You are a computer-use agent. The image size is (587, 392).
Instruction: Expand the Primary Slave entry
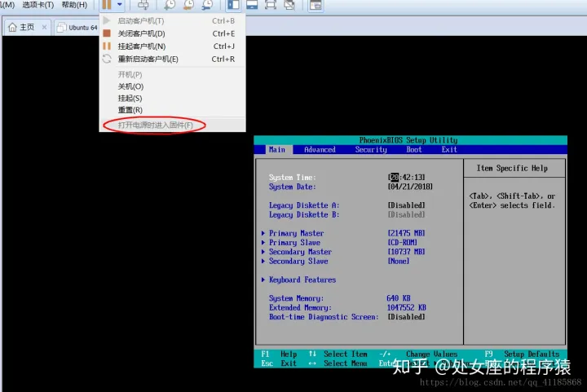click(x=291, y=243)
